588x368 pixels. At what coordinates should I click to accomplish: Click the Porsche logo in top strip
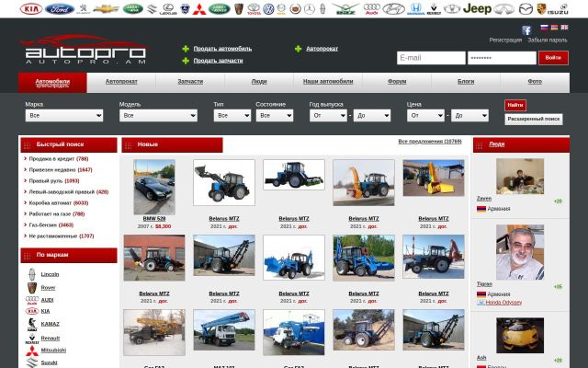click(x=541, y=8)
